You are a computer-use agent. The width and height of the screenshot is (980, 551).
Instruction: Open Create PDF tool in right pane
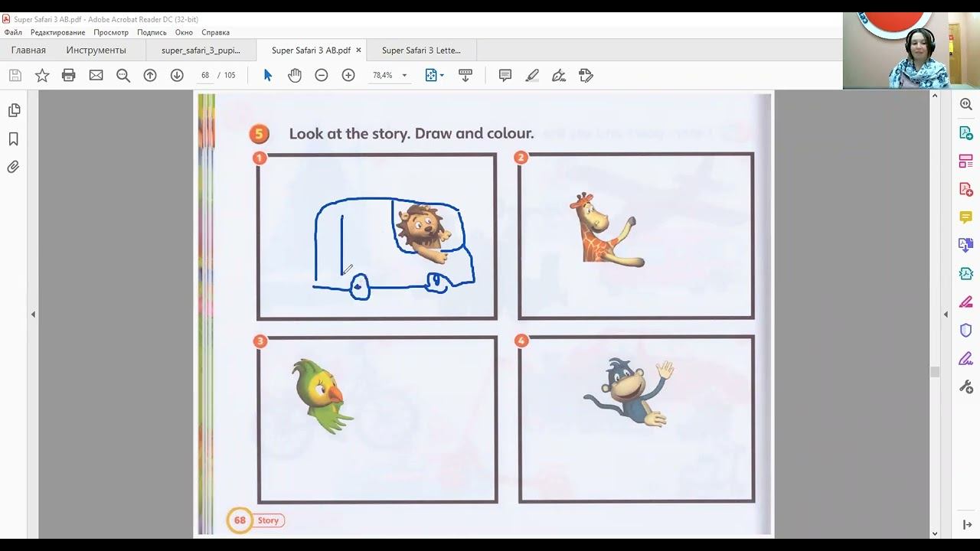[x=966, y=189]
